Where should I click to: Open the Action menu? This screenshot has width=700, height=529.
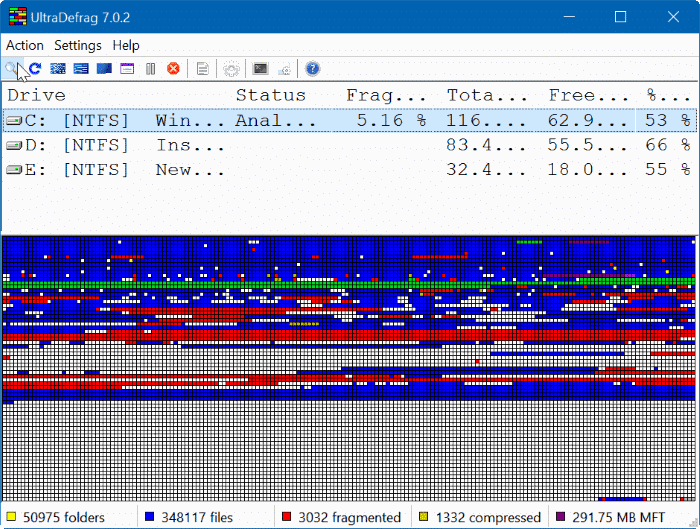[25, 46]
